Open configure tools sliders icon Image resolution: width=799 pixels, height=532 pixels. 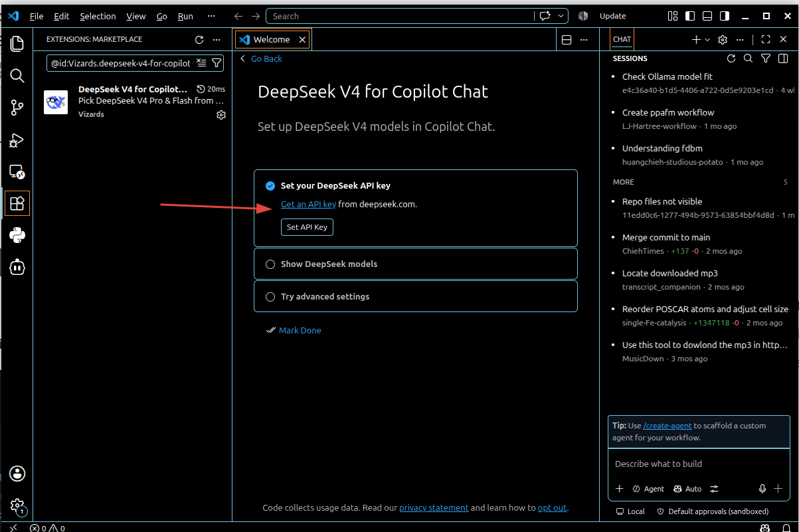[715, 489]
